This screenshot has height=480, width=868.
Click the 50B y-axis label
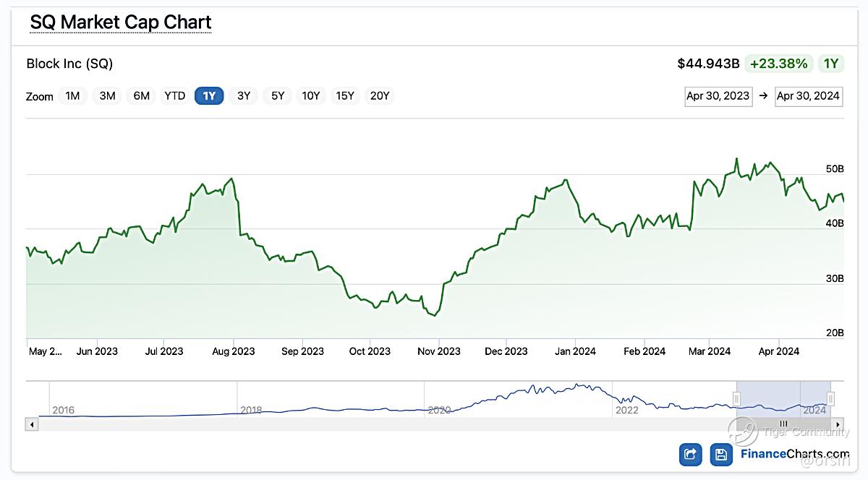coord(834,168)
